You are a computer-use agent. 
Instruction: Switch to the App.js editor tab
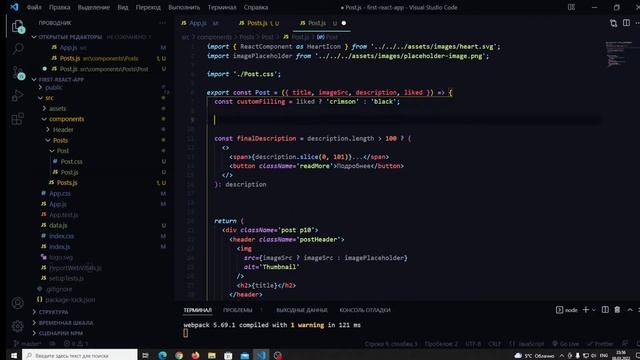(200, 23)
